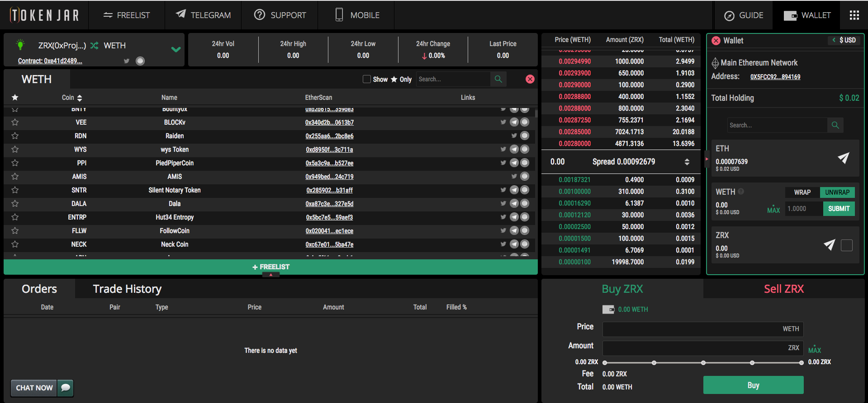Toggle the order book spread view arrows
Screen dimensions: 868x403
point(687,162)
